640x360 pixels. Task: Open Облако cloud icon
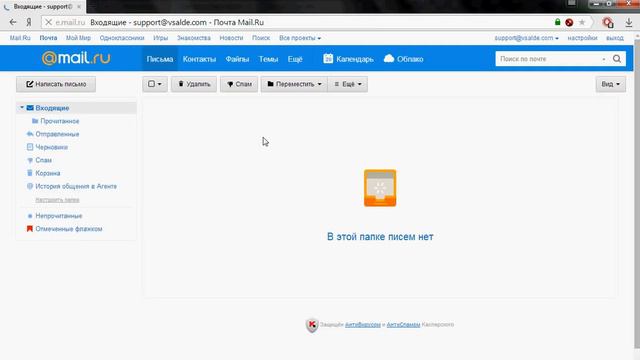tap(389, 58)
